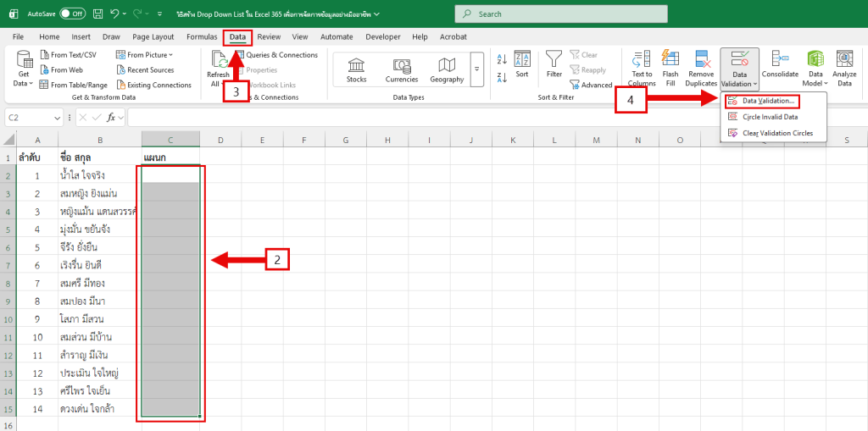Select the Stocks data type
This screenshot has height=431, width=868.
(356, 69)
